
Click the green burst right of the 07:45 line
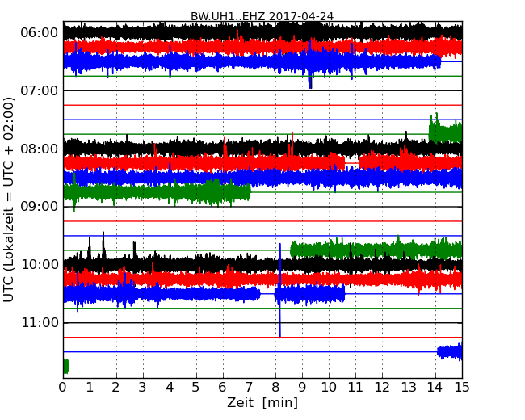(445, 132)
